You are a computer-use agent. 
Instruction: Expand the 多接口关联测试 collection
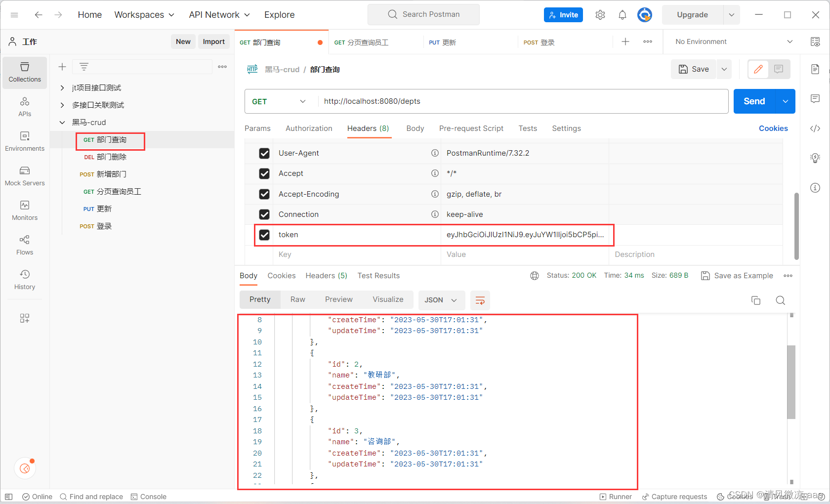62,105
